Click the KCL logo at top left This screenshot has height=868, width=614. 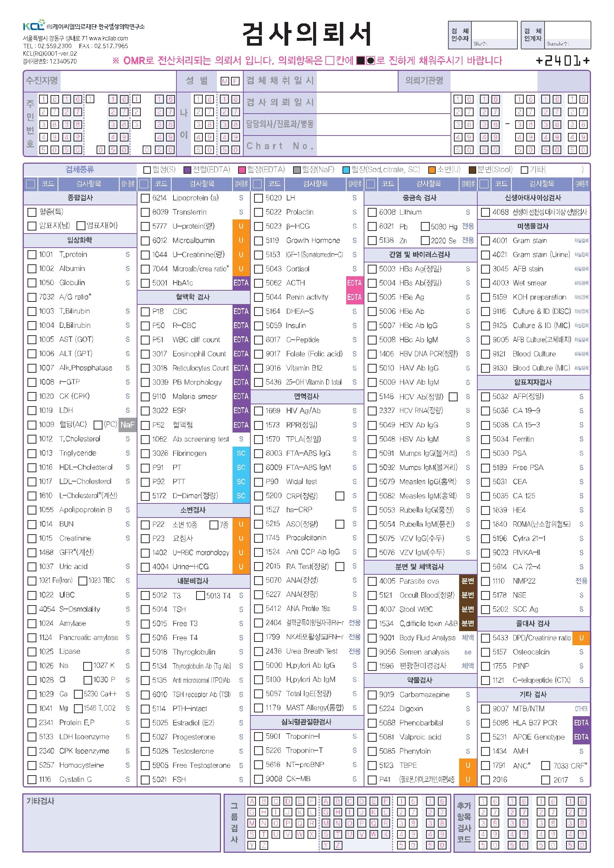point(34,26)
